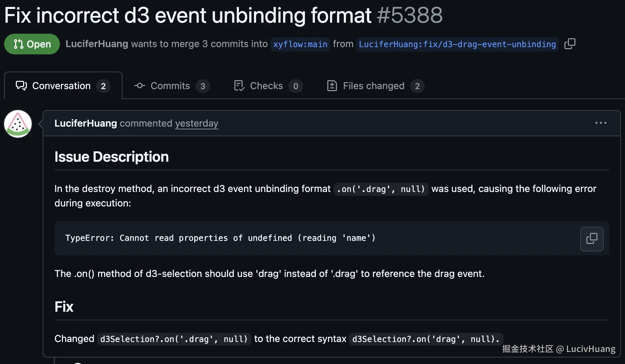The width and height of the screenshot is (625, 364).
Task: Click the Commits tab commit icon
Action: tap(139, 86)
